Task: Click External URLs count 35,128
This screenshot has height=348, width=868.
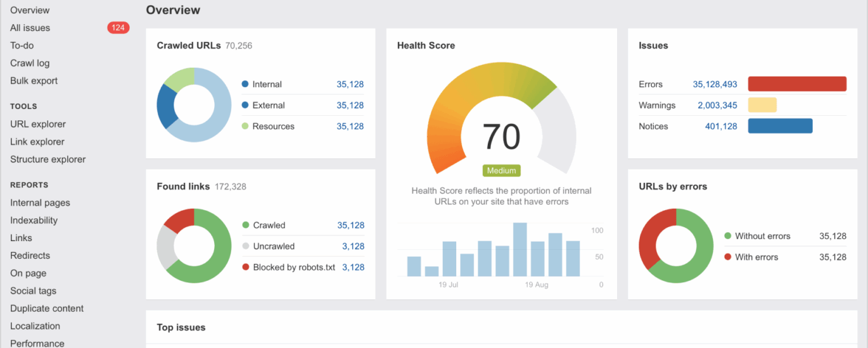Action: 350,105
